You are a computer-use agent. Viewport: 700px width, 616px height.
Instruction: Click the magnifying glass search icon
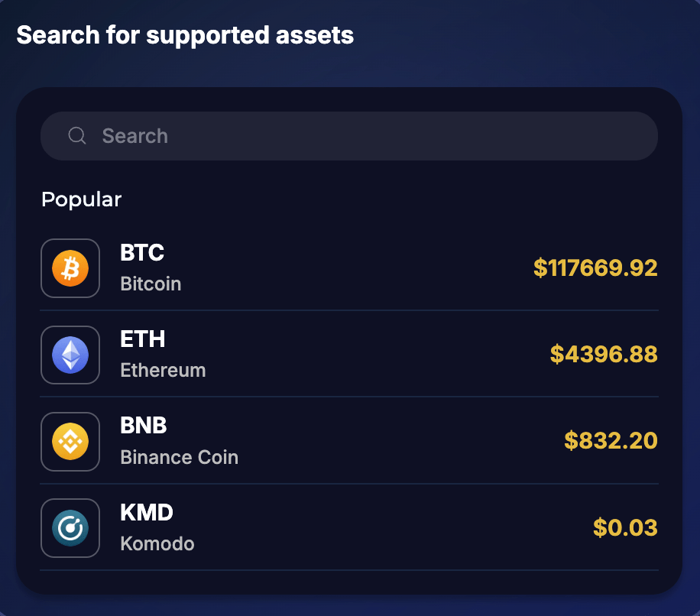pos(76,136)
